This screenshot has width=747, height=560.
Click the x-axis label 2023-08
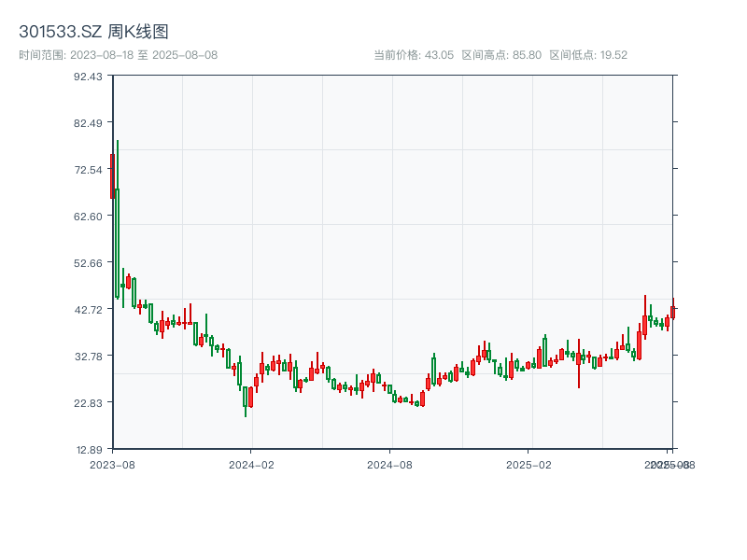point(112,465)
